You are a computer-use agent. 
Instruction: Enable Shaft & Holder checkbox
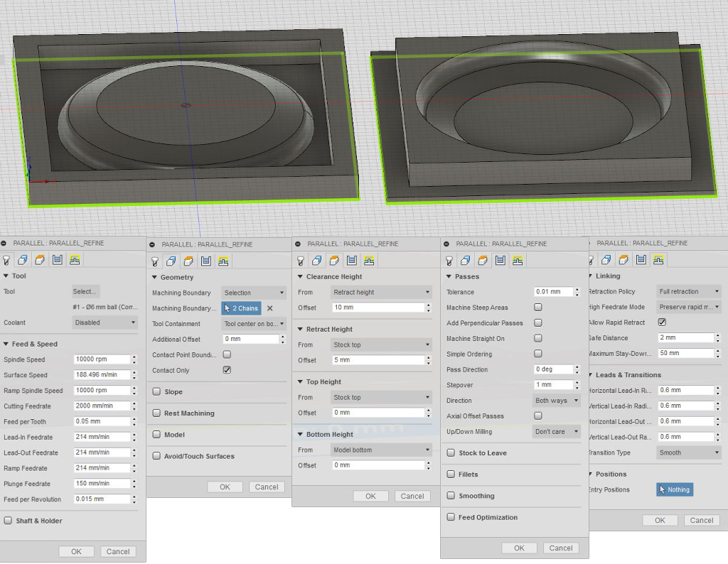coord(8,521)
